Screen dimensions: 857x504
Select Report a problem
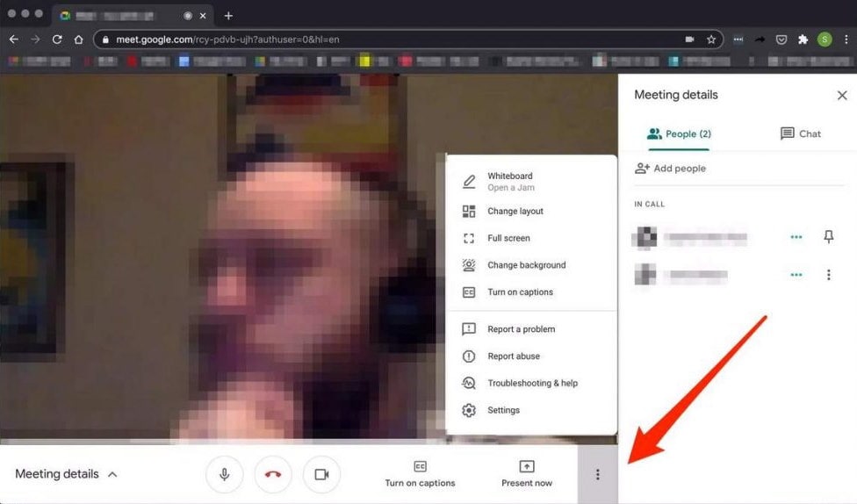point(530,329)
